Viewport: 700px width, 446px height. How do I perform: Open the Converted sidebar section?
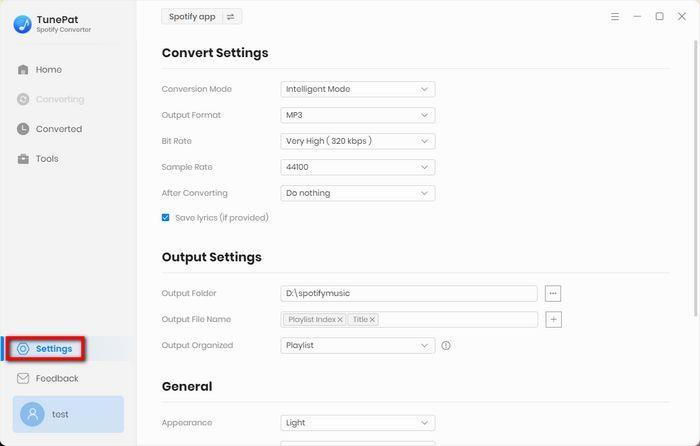pos(58,129)
